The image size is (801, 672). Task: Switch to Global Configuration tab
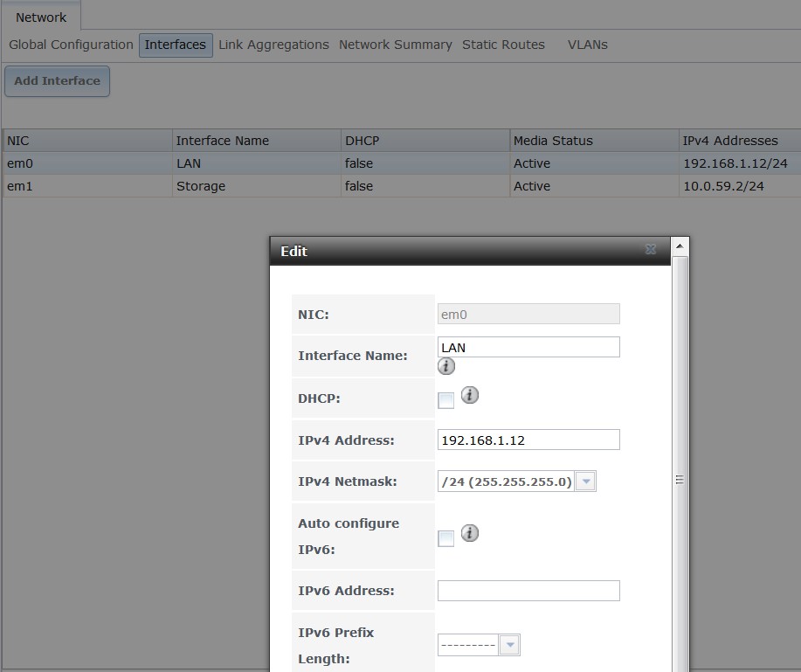[x=71, y=45]
